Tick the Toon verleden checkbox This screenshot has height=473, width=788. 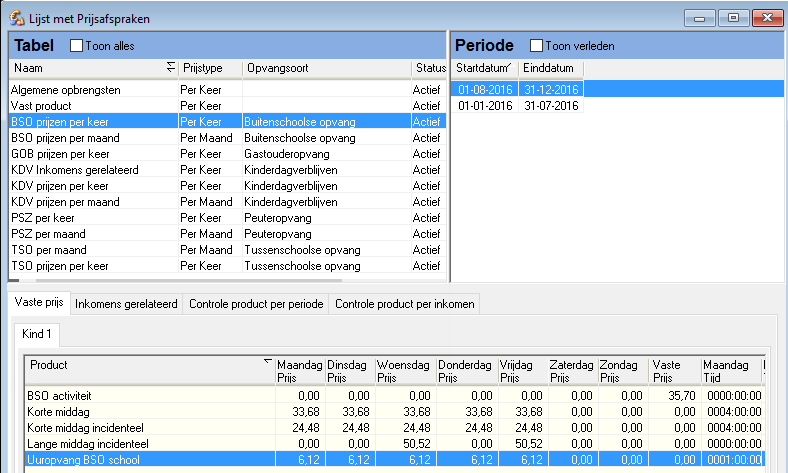point(536,46)
